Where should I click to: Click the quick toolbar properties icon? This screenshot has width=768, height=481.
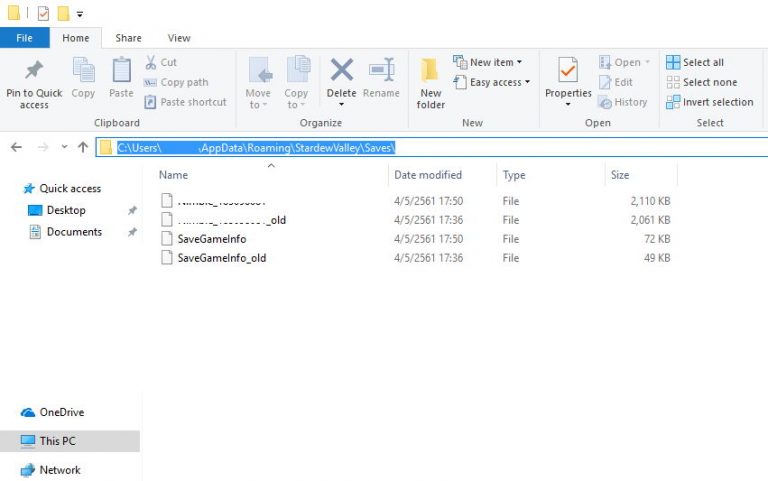click(x=43, y=13)
